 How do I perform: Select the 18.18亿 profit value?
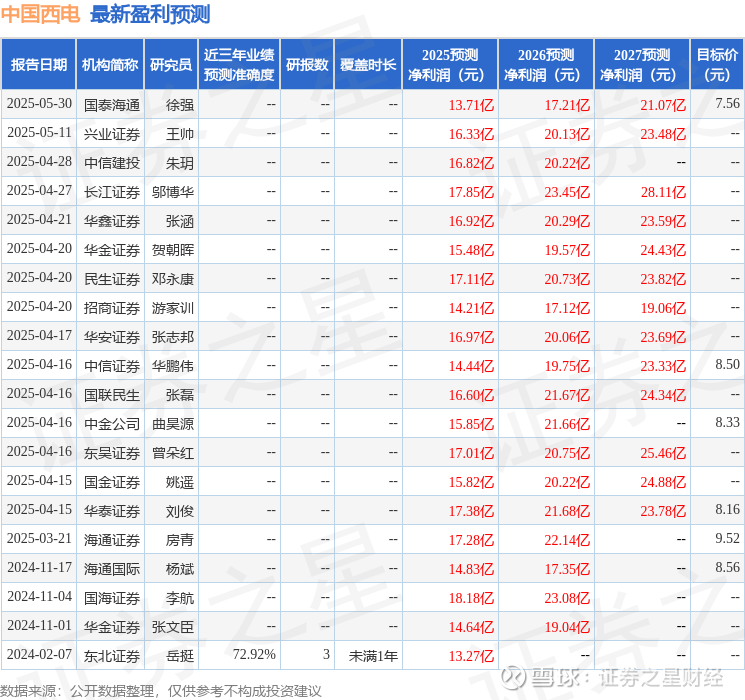click(x=471, y=598)
